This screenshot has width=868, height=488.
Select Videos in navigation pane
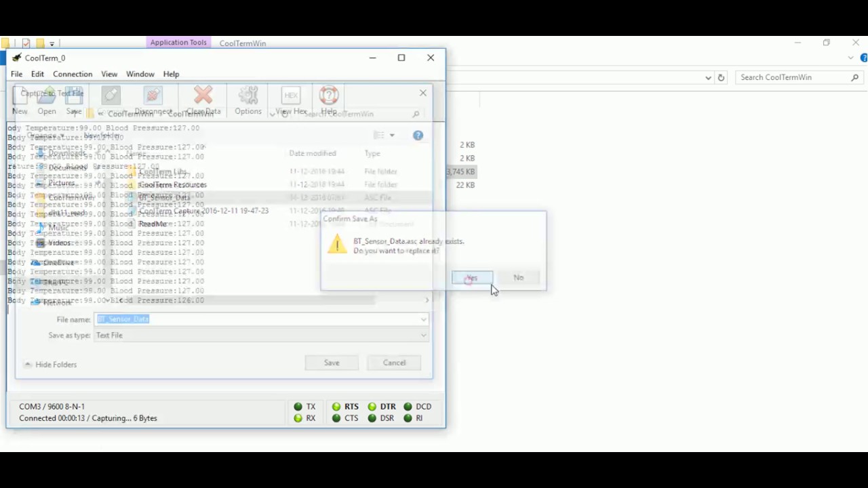[59, 243]
